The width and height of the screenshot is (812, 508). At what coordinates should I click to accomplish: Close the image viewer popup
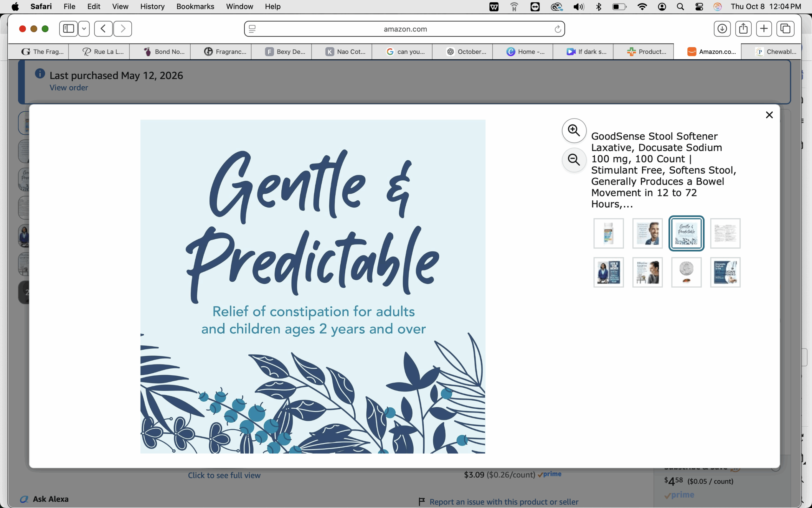pos(769,115)
